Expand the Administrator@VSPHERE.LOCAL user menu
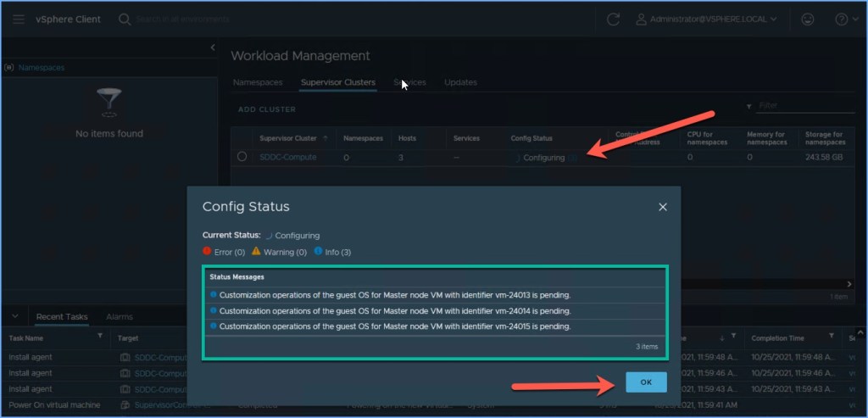The height and width of the screenshot is (418, 868). point(707,19)
